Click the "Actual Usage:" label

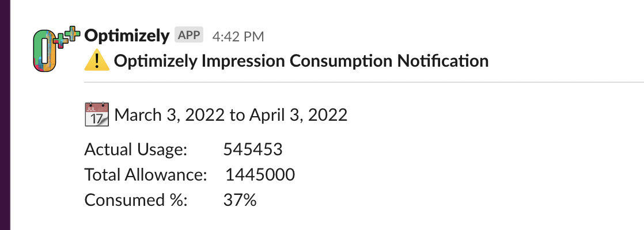point(136,150)
